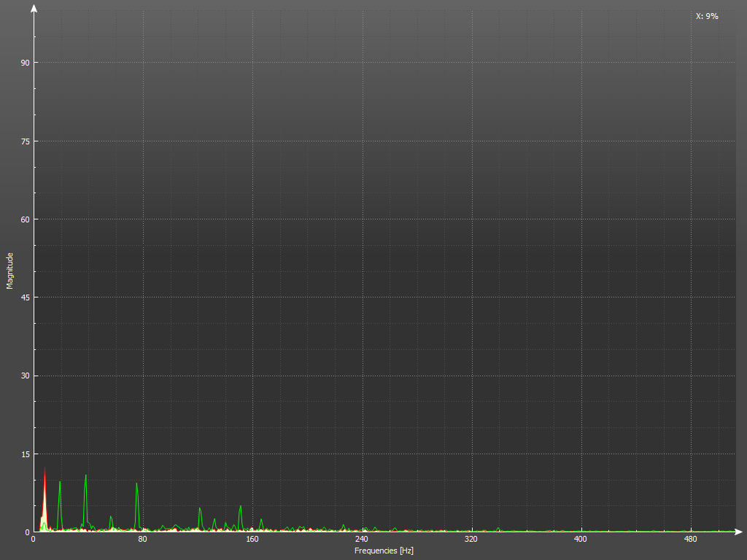Click the 60 magnitude axis label
The width and height of the screenshot is (747, 560).
(25, 219)
